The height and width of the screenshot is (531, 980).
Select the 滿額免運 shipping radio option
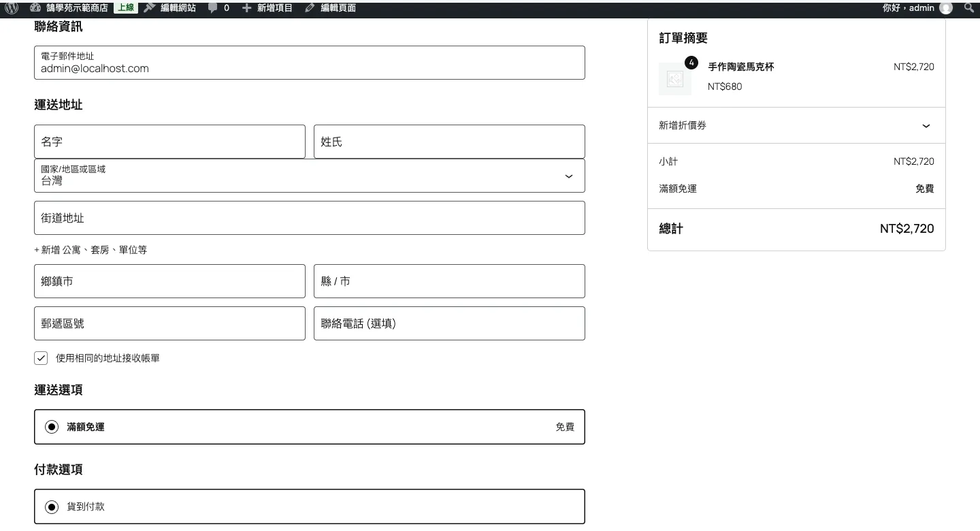[52, 427]
